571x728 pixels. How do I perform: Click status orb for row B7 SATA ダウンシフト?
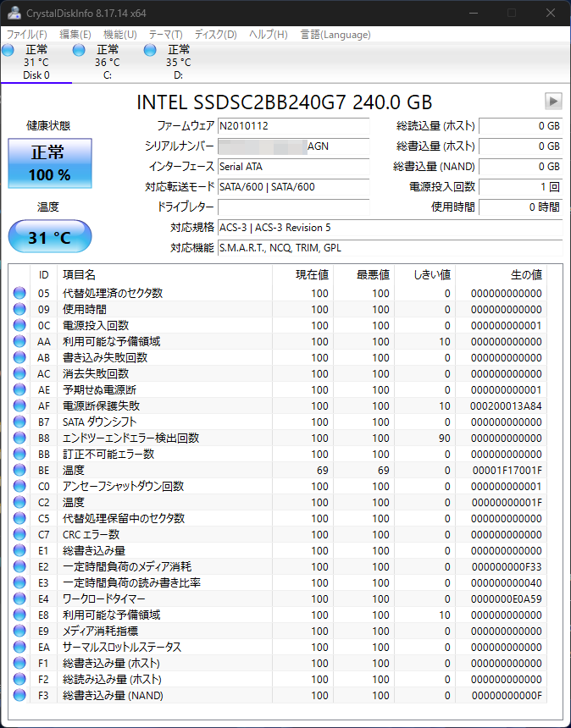19,422
